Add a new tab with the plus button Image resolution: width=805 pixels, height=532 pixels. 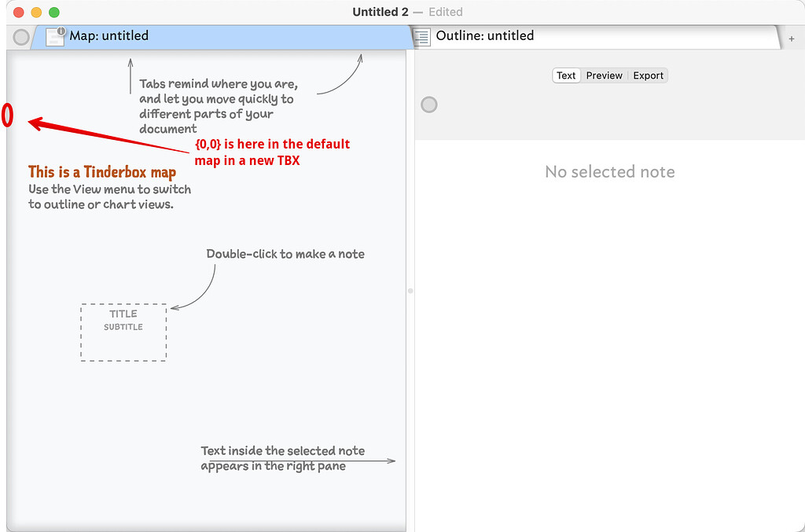(x=791, y=38)
